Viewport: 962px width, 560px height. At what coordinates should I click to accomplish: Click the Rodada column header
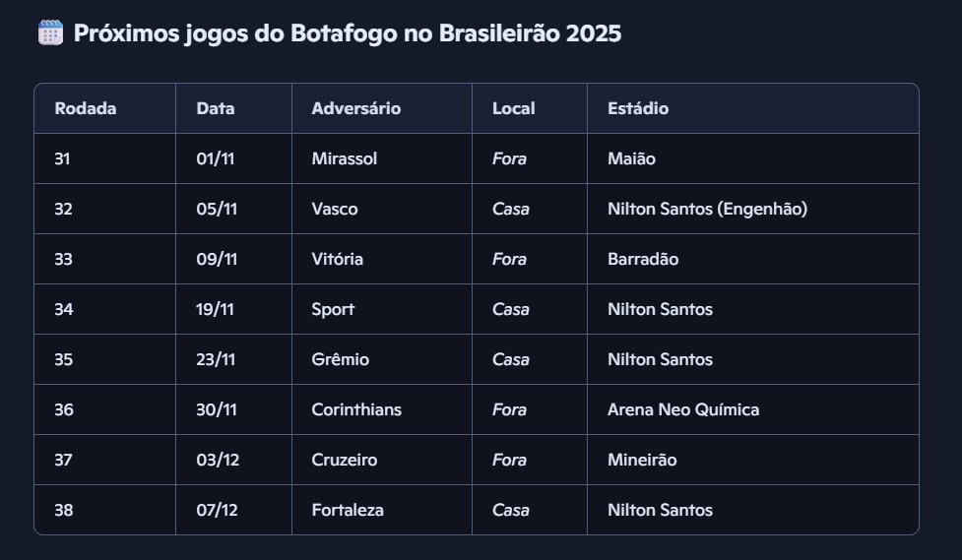[86, 108]
